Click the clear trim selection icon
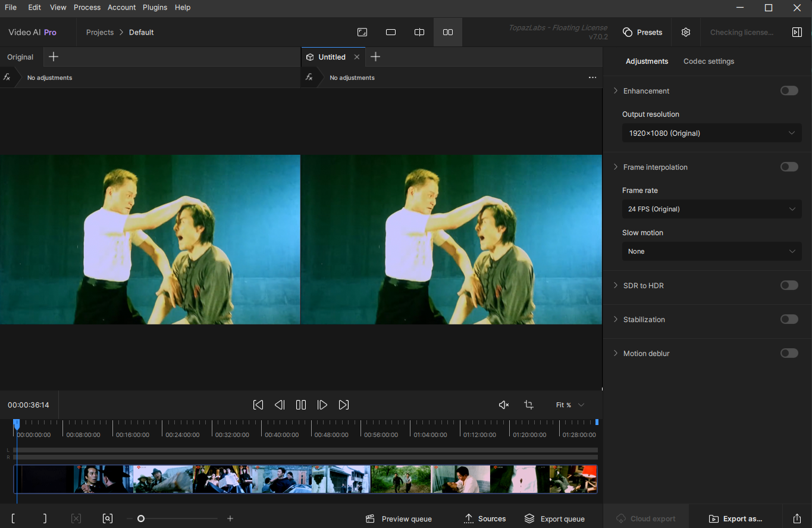 (76, 518)
